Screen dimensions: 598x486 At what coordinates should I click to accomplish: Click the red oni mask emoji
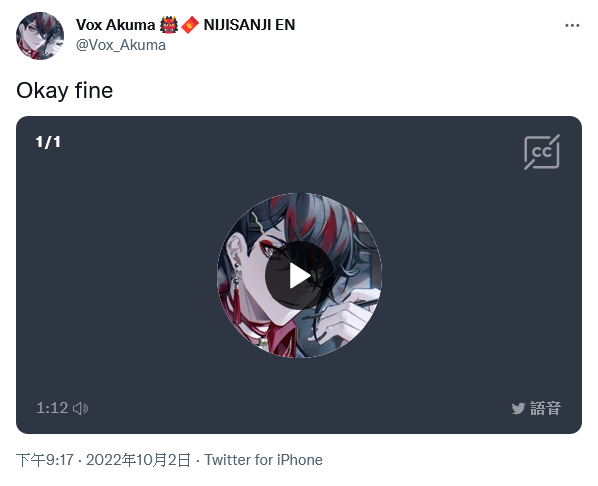[169, 25]
